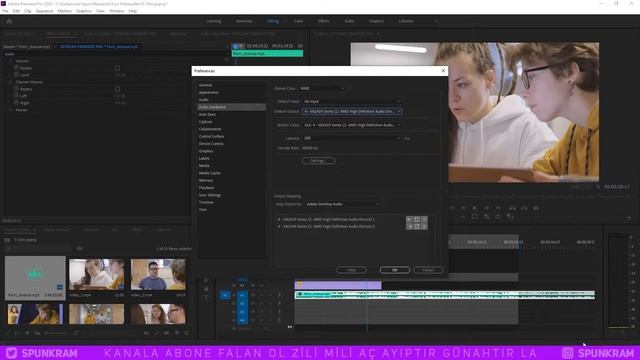Open the Sequence menu
Image resolution: width=640 pixels, height=360 pixels.
44,11
